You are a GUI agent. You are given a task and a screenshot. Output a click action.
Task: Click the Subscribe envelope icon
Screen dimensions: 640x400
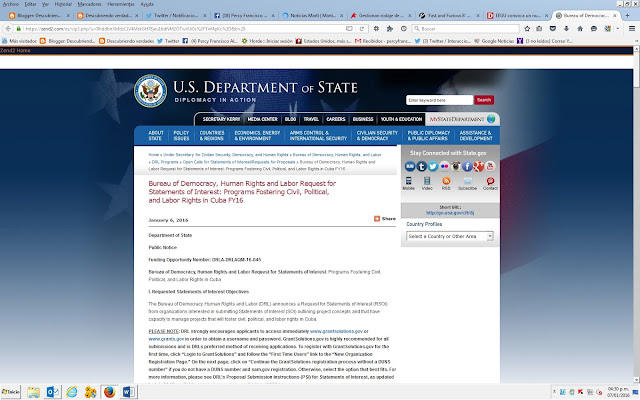tap(468, 181)
